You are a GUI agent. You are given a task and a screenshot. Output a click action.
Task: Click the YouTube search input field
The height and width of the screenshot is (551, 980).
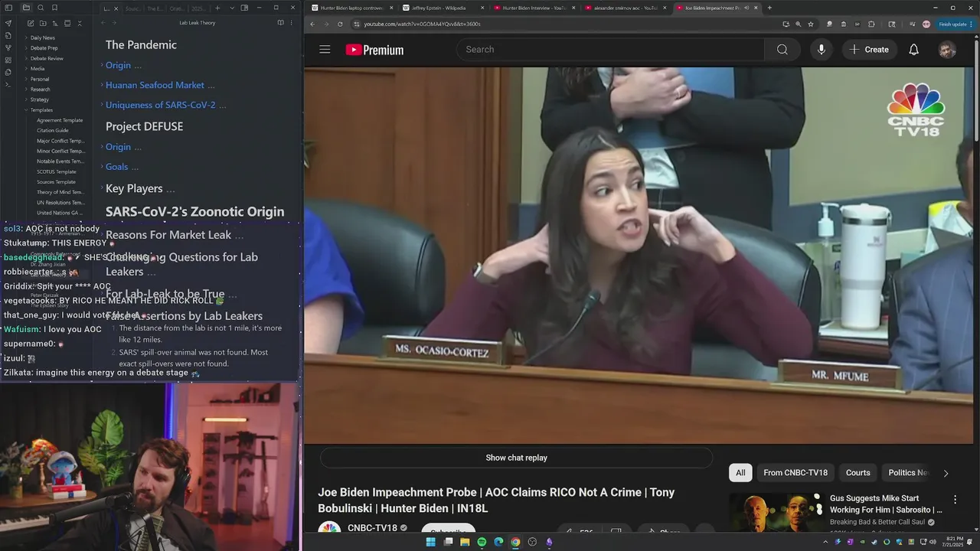coord(610,50)
